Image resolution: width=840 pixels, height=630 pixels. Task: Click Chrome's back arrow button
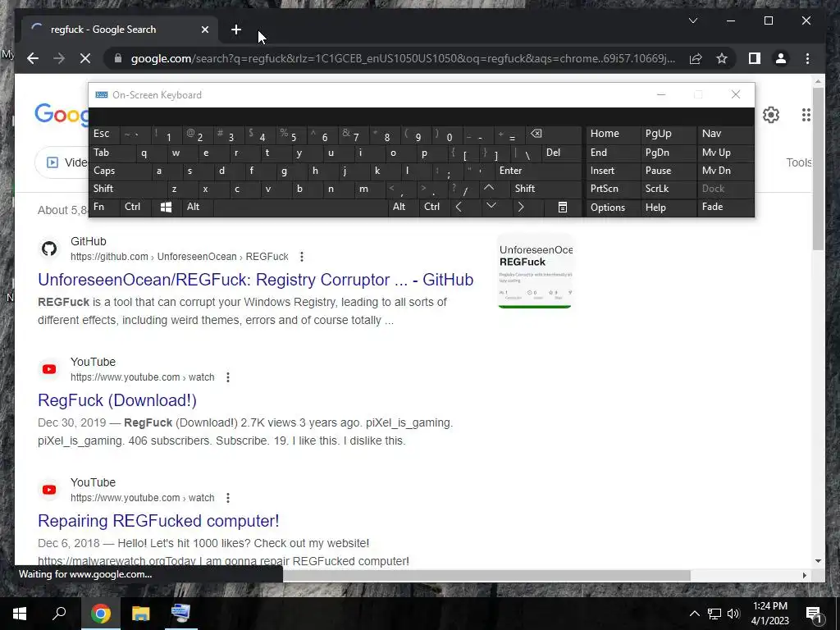33,58
